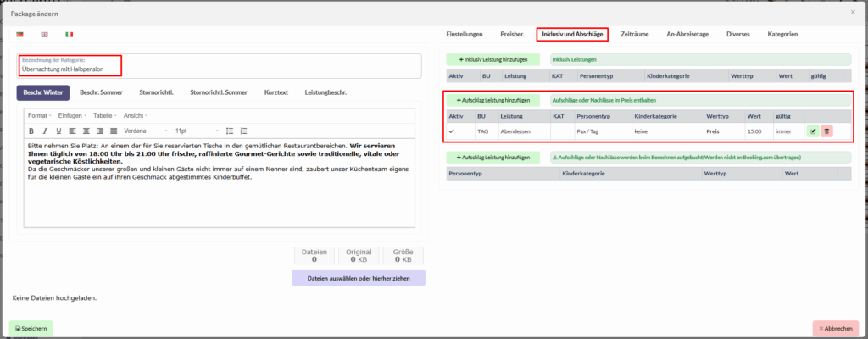Expand the Format menu in editor
This screenshot has width=868, height=339.
pyautogui.click(x=39, y=115)
